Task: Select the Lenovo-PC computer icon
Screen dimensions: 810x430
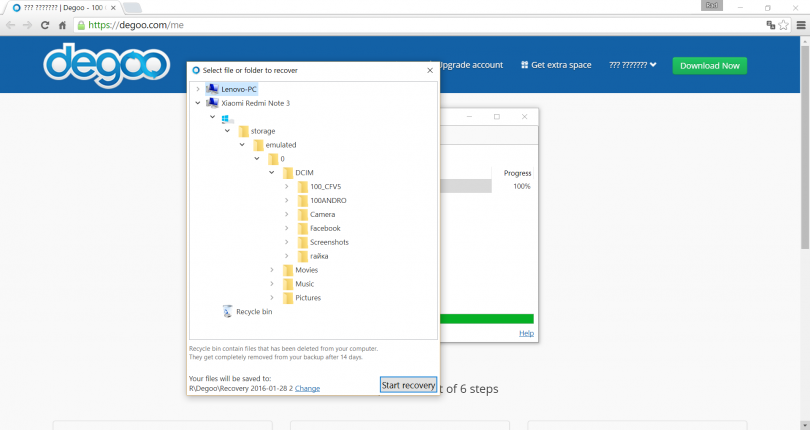Action: 212,89
